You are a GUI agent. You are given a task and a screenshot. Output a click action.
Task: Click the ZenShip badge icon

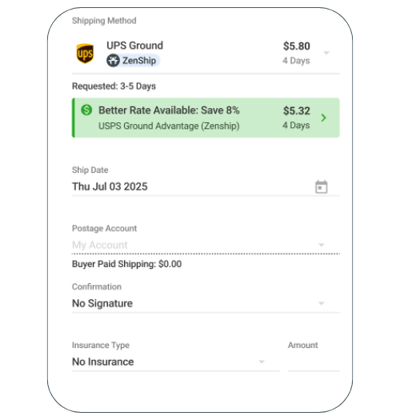pyautogui.click(x=113, y=61)
